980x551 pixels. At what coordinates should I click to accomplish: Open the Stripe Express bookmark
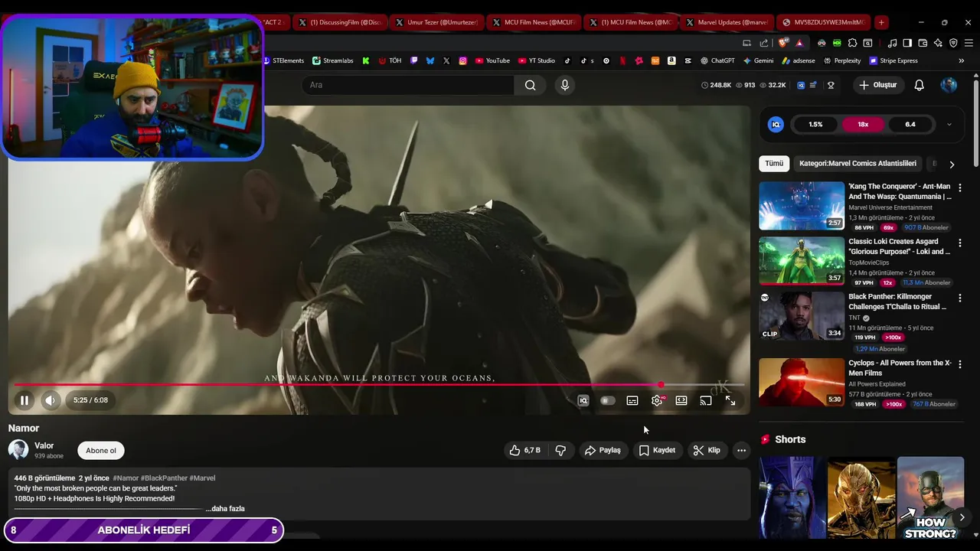[893, 60]
